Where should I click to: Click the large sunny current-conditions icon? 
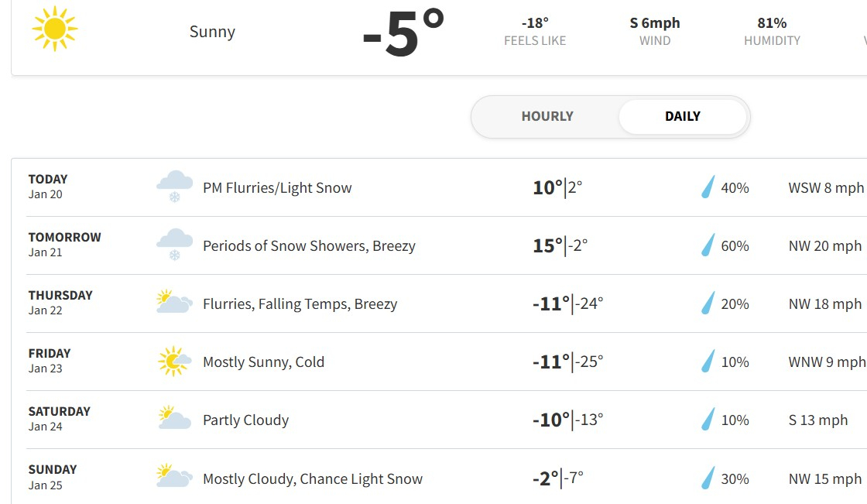coord(55,29)
